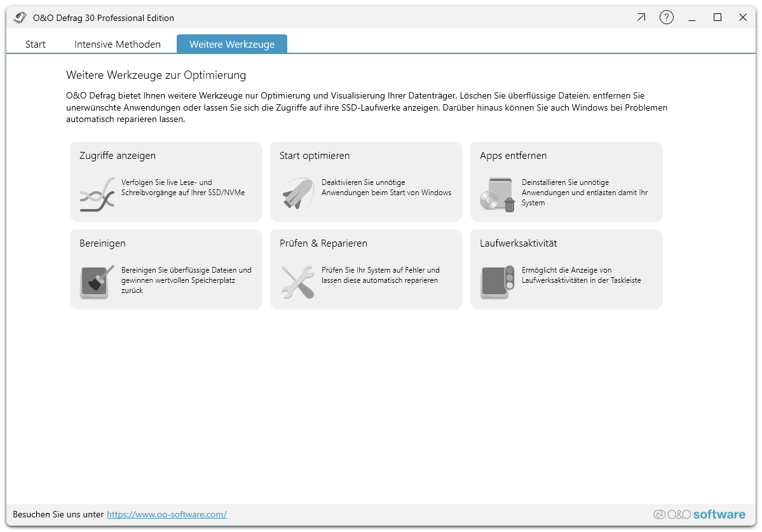Click the Prüfen & Reparieren wrench icon
Screen dimensions: 762x532
pos(298,282)
